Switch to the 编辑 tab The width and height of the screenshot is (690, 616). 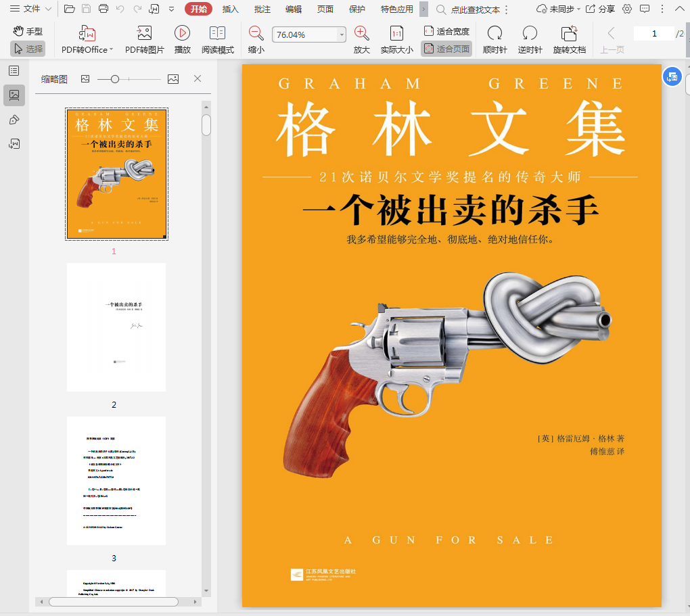[294, 9]
